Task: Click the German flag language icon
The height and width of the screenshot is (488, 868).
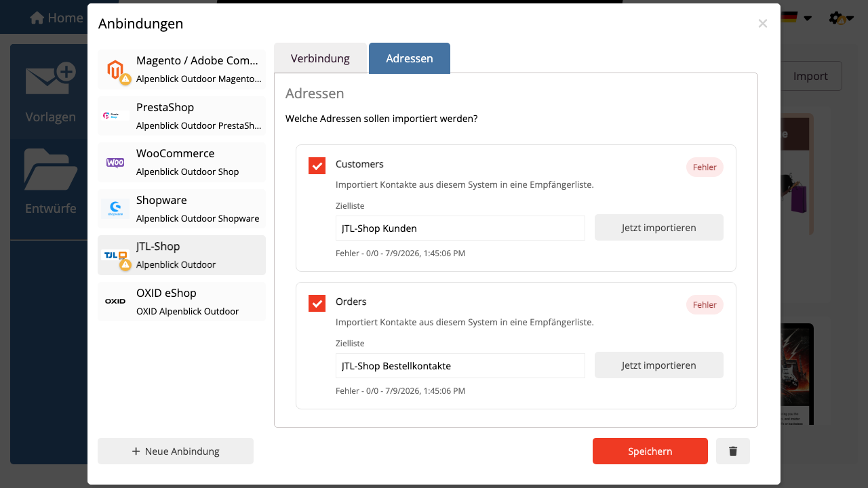Action: click(x=789, y=18)
